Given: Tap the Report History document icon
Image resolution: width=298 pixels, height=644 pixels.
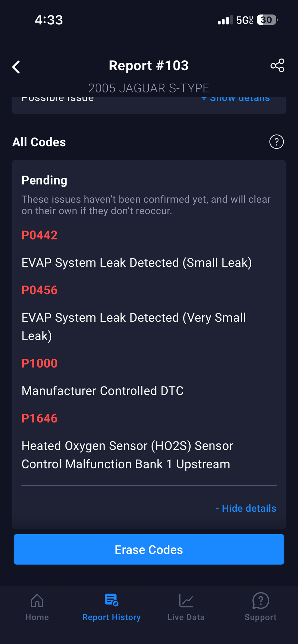Looking at the screenshot, I should tap(112, 600).
